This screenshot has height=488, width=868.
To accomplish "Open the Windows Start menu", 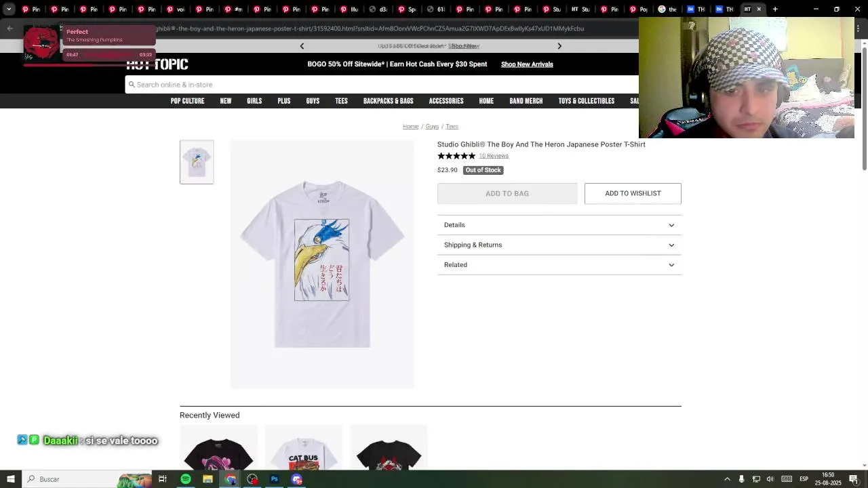I will (10, 479).
